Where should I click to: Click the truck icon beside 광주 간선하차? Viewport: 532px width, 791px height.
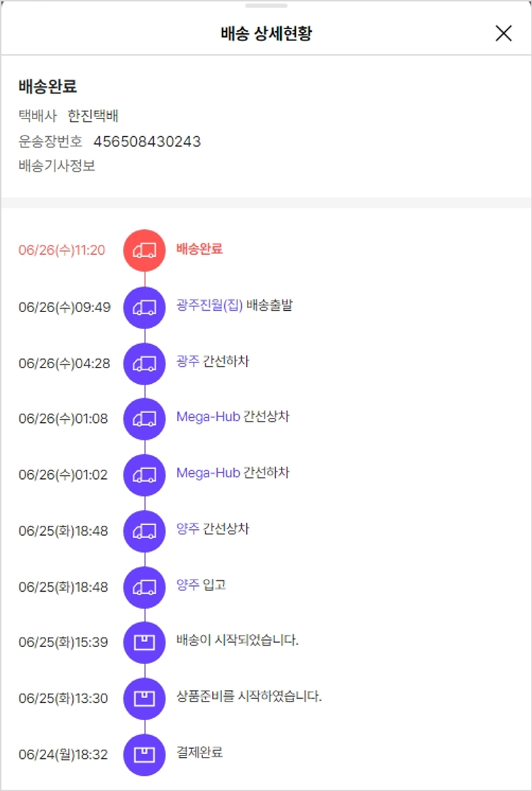click(145, 363)
